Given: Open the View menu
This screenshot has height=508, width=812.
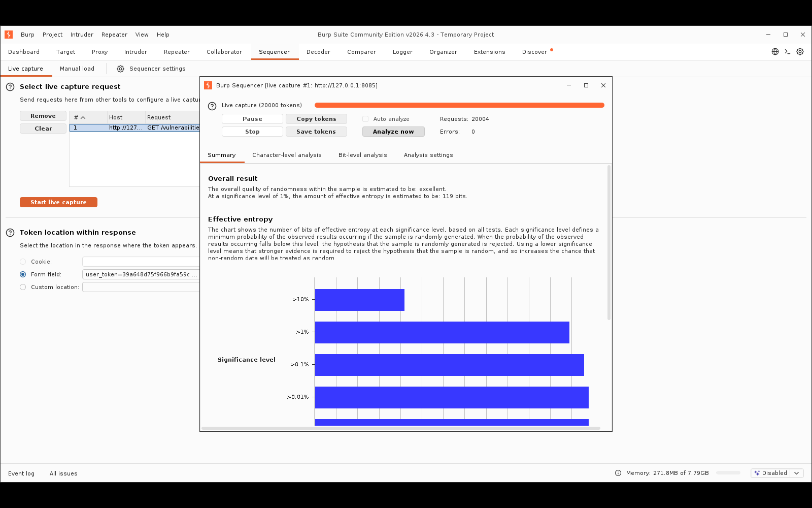Looking at the screenshot, I should (142, 35).
